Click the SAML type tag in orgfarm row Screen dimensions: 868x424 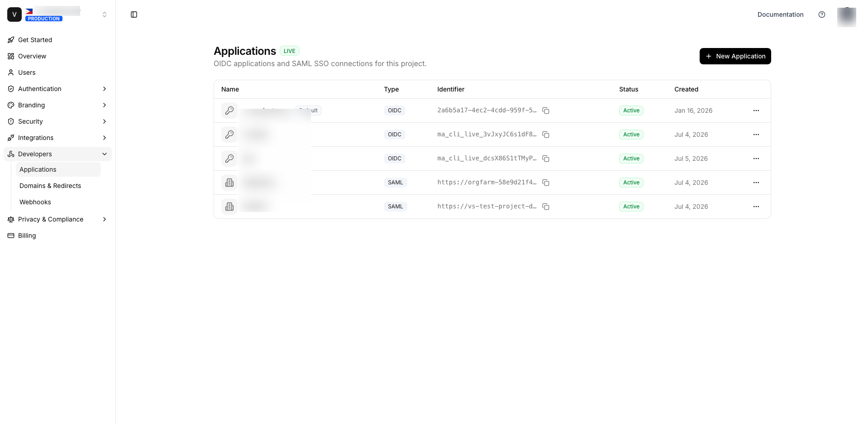pos(395,183)
